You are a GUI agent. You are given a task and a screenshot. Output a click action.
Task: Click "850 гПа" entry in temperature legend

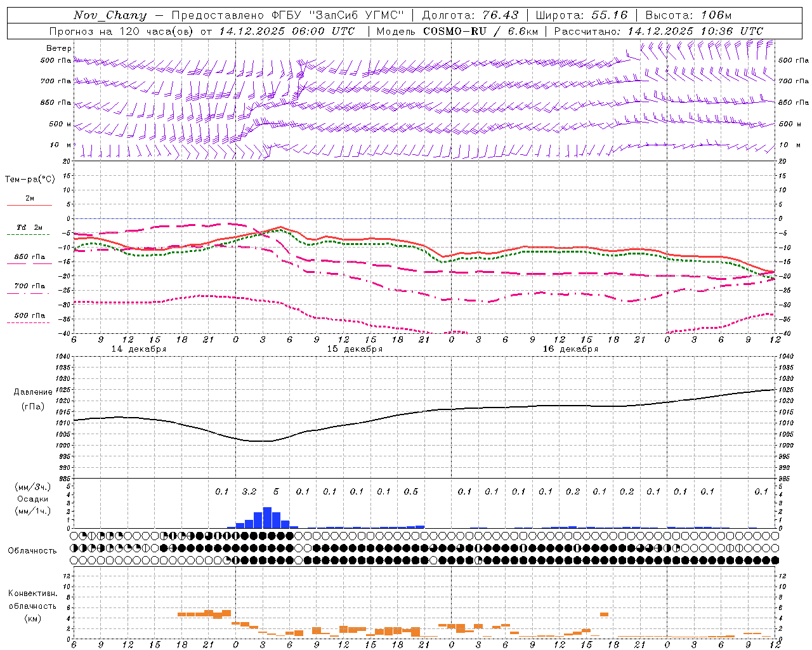click(30, 257)
